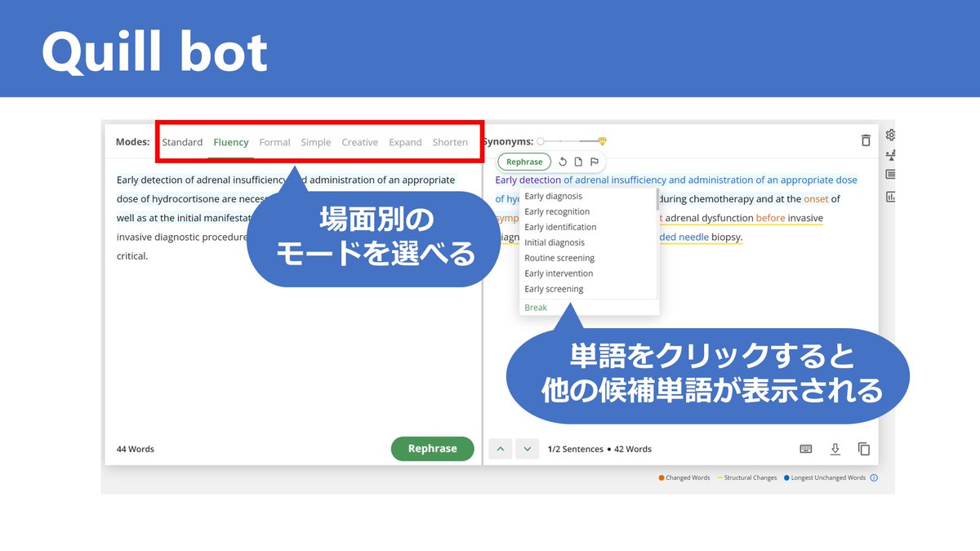
Task: Choose 'Early screening' suggestion
Action: point(554,289)
